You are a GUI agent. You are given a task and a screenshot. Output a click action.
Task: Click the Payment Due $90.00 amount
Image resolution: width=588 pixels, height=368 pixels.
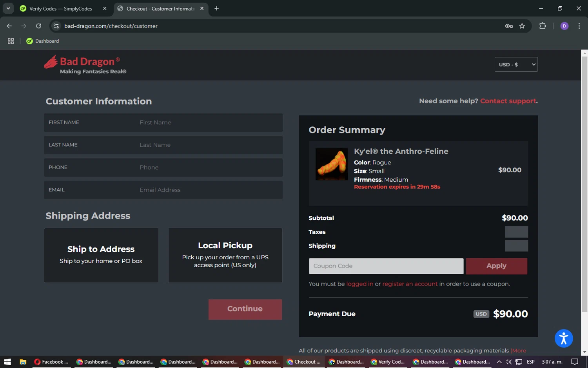(510, 314)
